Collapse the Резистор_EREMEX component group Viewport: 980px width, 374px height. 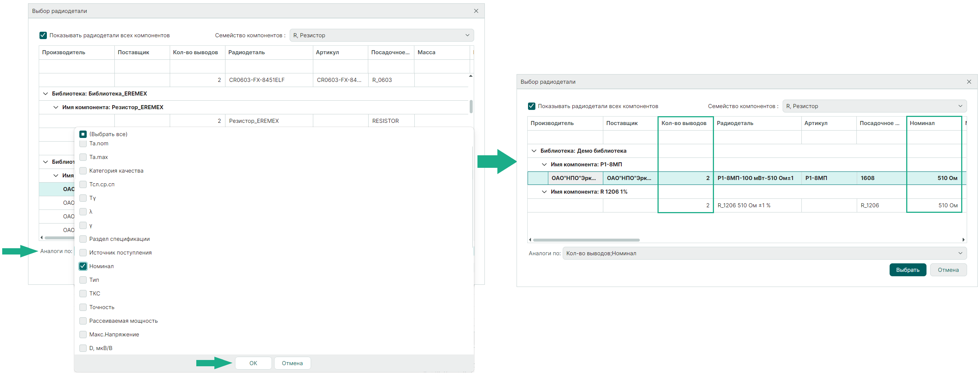click(x=56, y=107)
